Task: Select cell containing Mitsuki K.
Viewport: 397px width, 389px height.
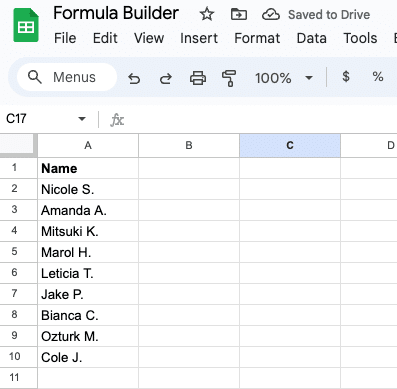Action: tap(88, 231)
